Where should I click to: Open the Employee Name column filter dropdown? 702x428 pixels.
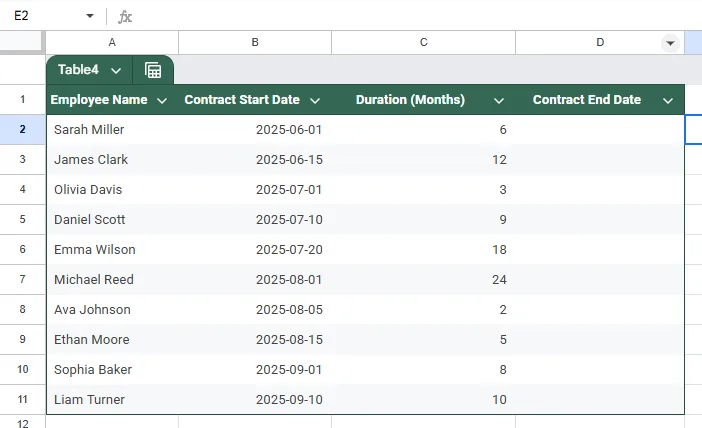click(162, 100)
